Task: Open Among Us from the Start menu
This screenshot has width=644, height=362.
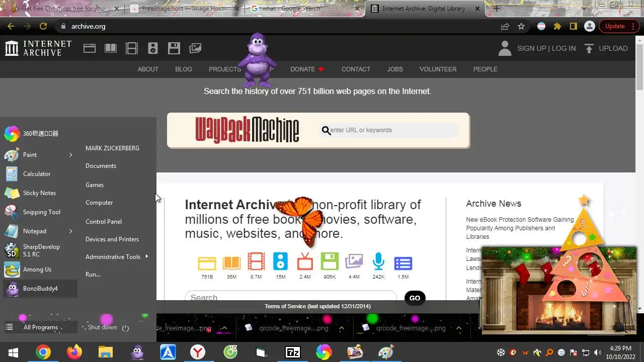Action: point(40,269)
